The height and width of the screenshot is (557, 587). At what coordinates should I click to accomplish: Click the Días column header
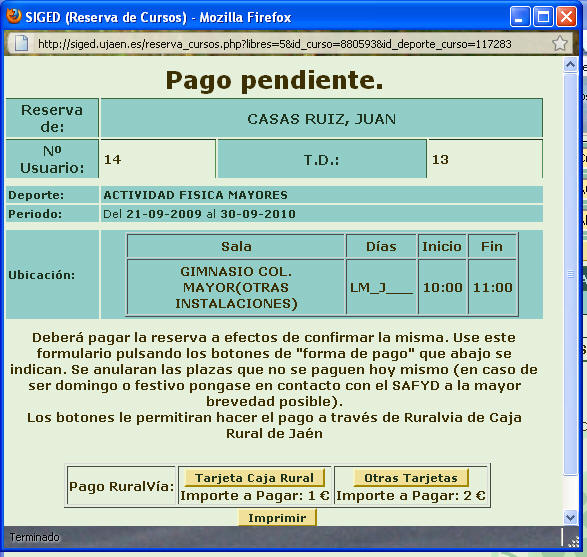tap(381, 247)
